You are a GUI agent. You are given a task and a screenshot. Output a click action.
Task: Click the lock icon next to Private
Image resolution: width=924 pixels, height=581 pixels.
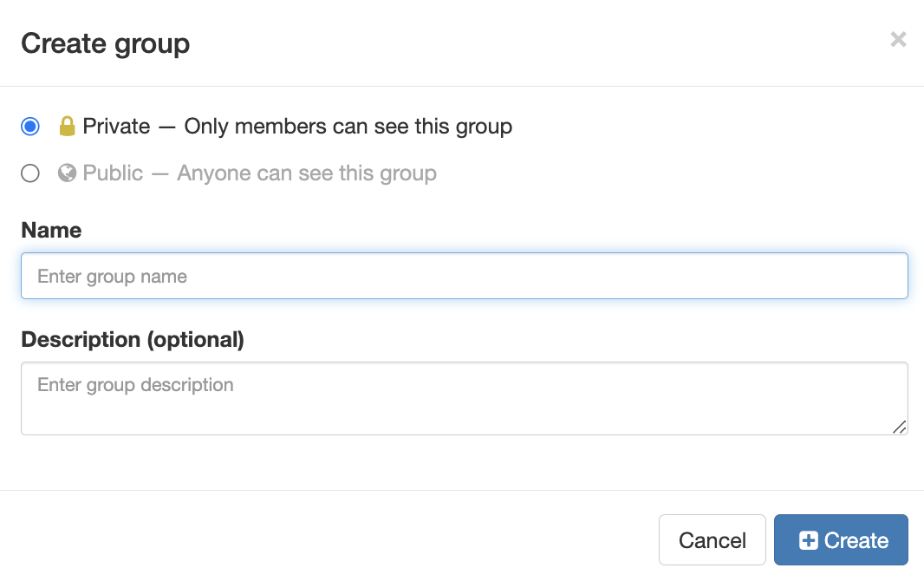tap(68, 126)
